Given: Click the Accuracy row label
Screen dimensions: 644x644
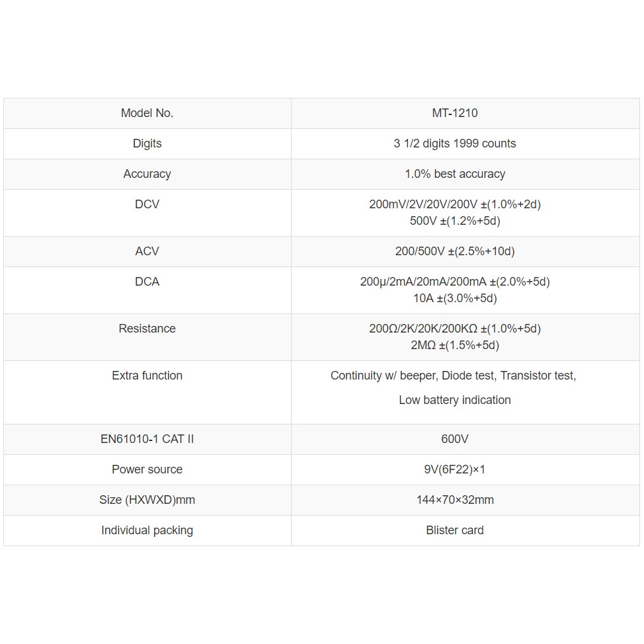Looking at the screenshot, I should click(147, 174).
